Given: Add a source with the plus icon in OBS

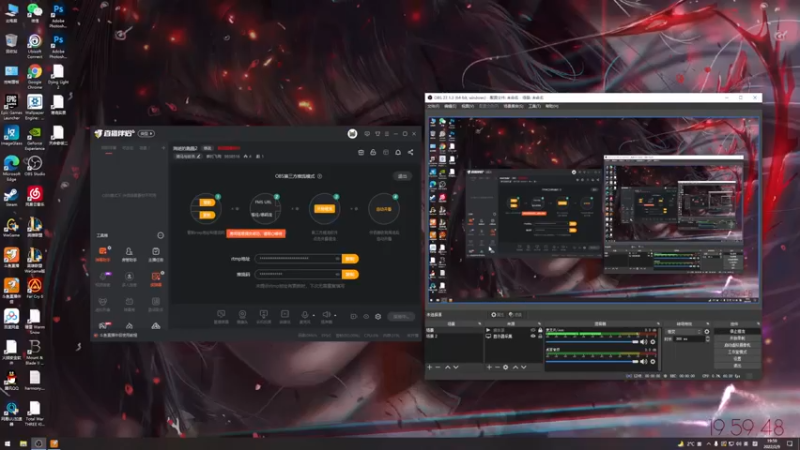Looking at the screenshot, I should (489, 367).
